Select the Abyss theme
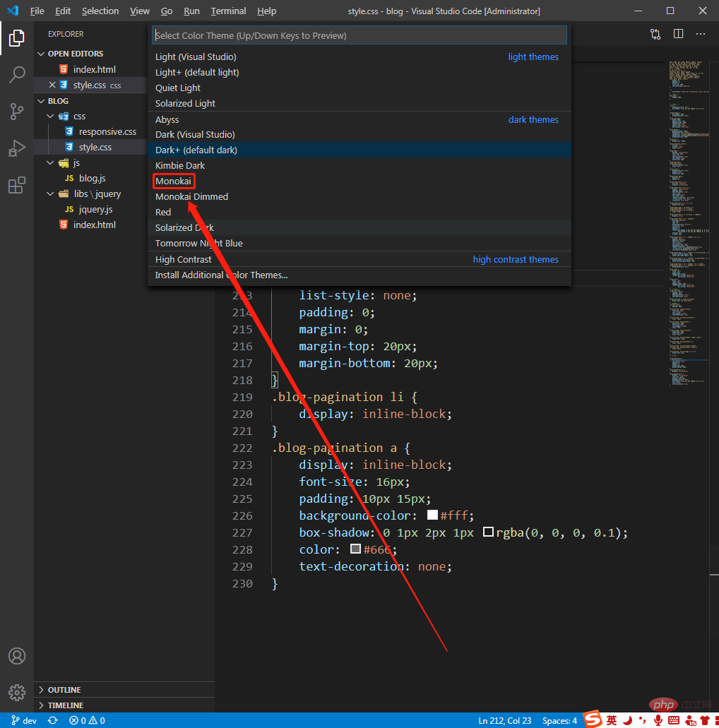 click(x=359, y=119)
